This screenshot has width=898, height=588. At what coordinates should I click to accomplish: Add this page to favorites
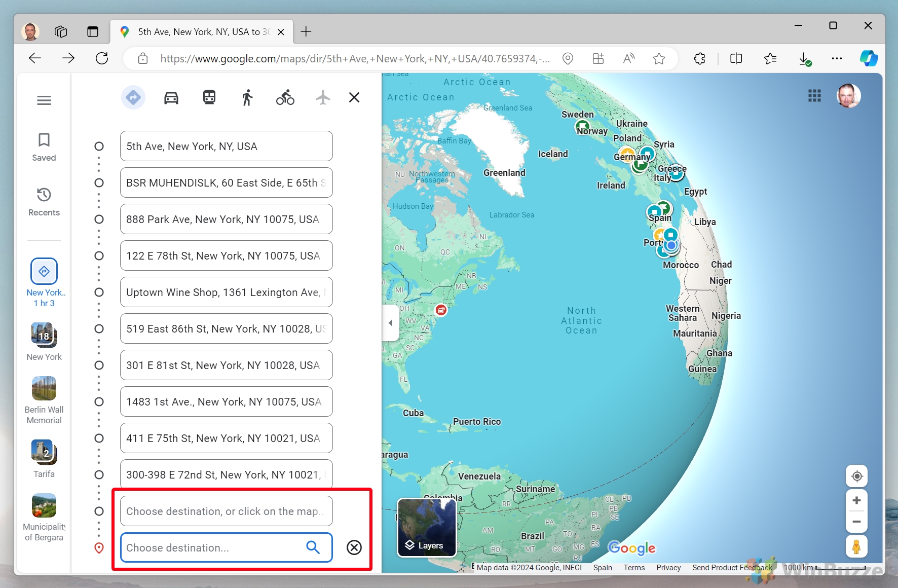[659, 59]
